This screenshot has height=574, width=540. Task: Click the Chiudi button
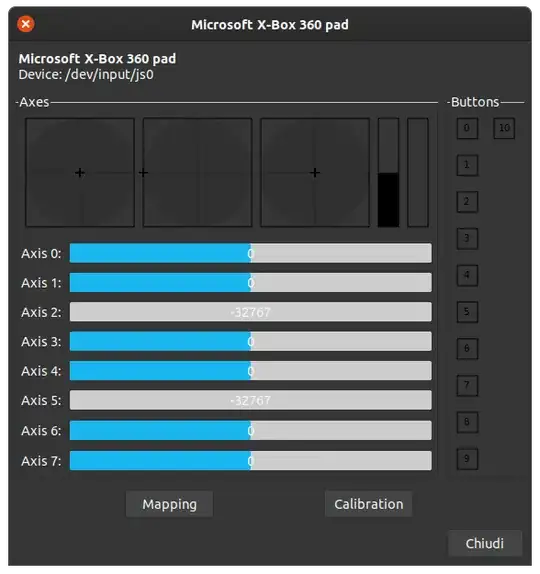tap(485, 543)
